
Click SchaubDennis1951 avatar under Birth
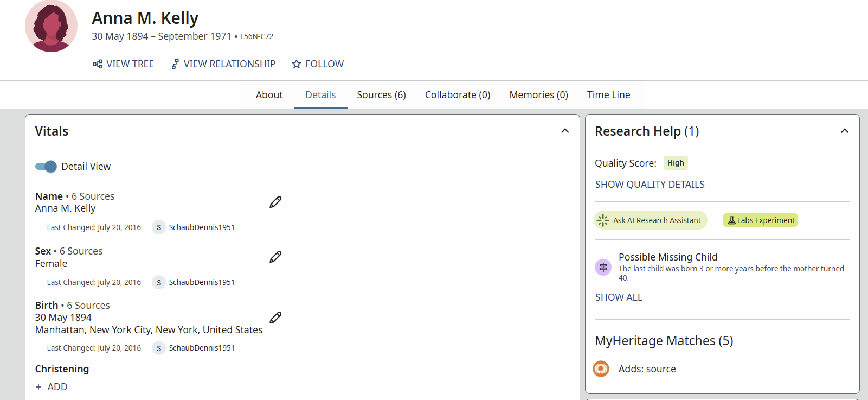point(159,348)
